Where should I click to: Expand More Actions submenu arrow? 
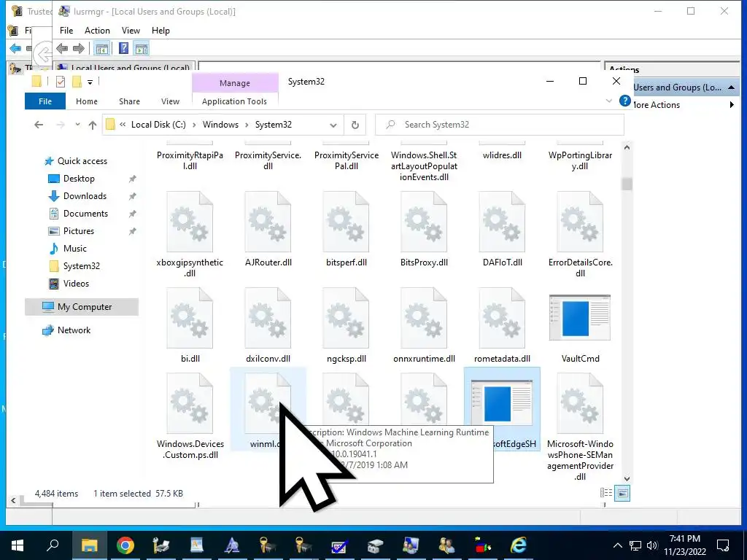pyautogui.click(x=732, y=105)
